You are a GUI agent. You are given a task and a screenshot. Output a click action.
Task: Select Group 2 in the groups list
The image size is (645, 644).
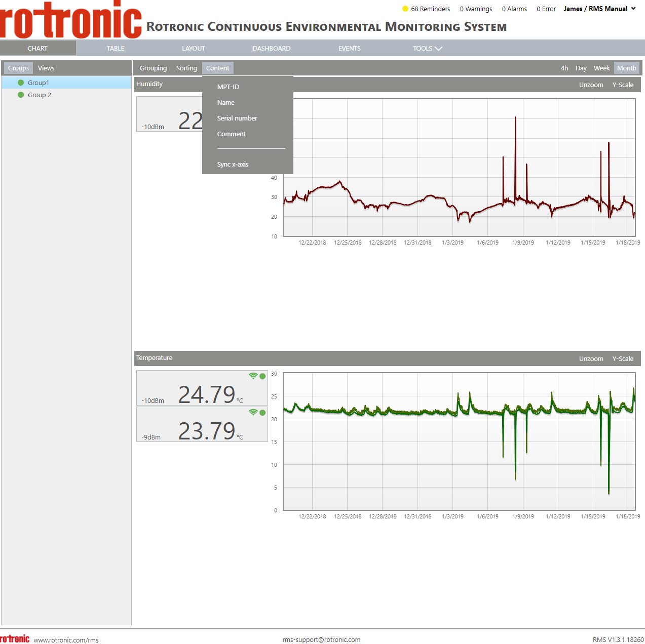click(66, 95)
